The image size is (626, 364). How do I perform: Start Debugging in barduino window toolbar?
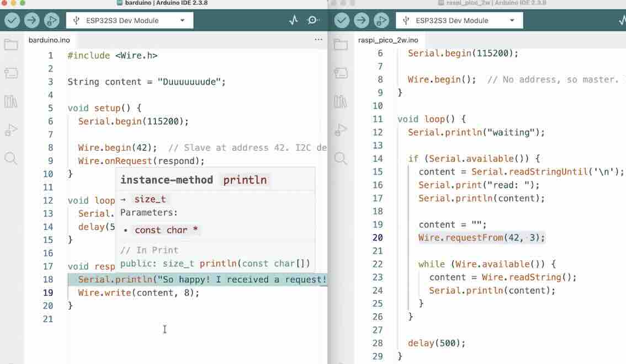click(51, 20)
